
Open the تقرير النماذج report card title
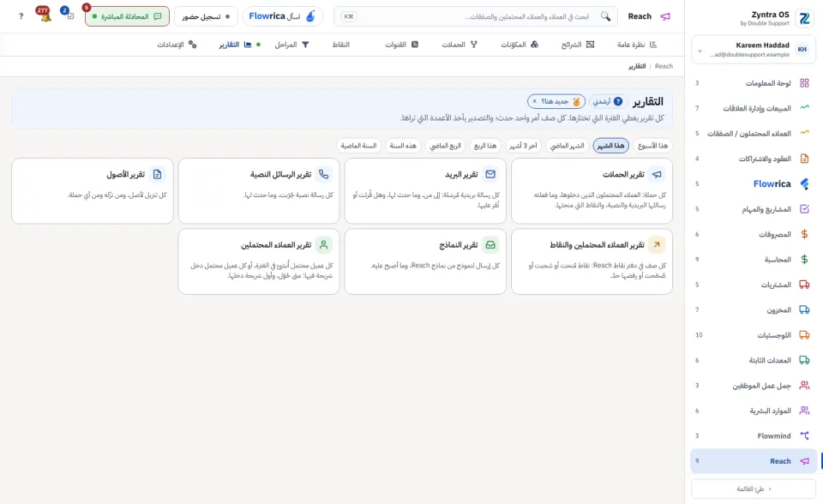[x=458, y=245]
